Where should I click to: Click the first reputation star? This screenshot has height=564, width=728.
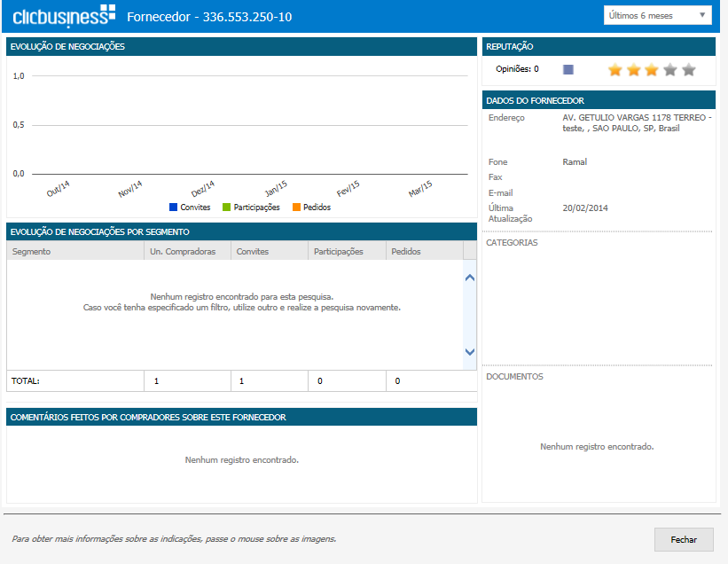coord(615,70)
